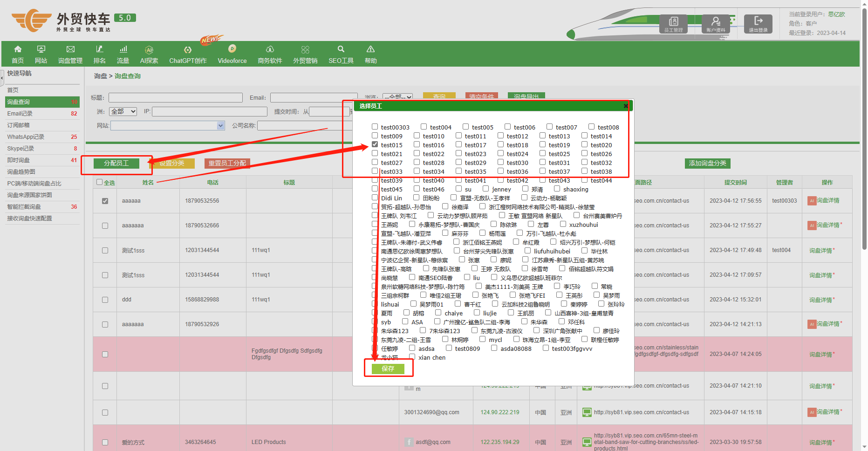Click the 添加询盘分类 button

(x=708, y=163)
